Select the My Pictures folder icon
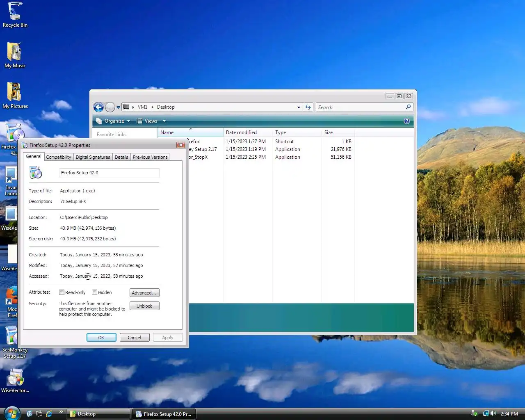Viewport: 525px width, 420px height. tap(15, 96)
